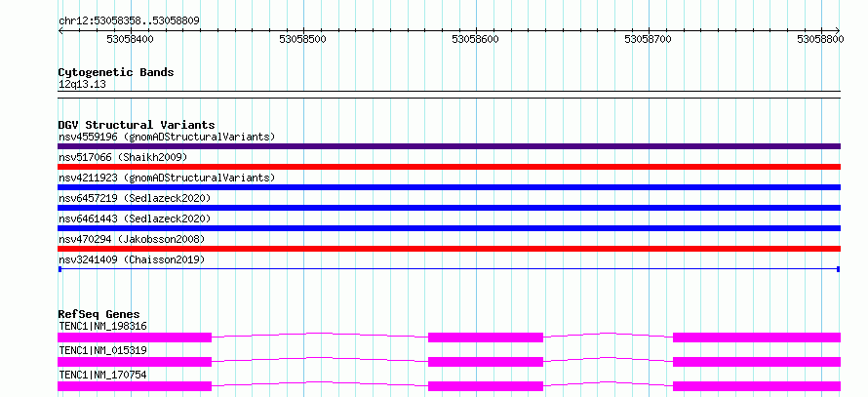This screenshot has width=868, height=397.
Task: Click the Cytogenetic Bands track title
Action: coord(116,72)
